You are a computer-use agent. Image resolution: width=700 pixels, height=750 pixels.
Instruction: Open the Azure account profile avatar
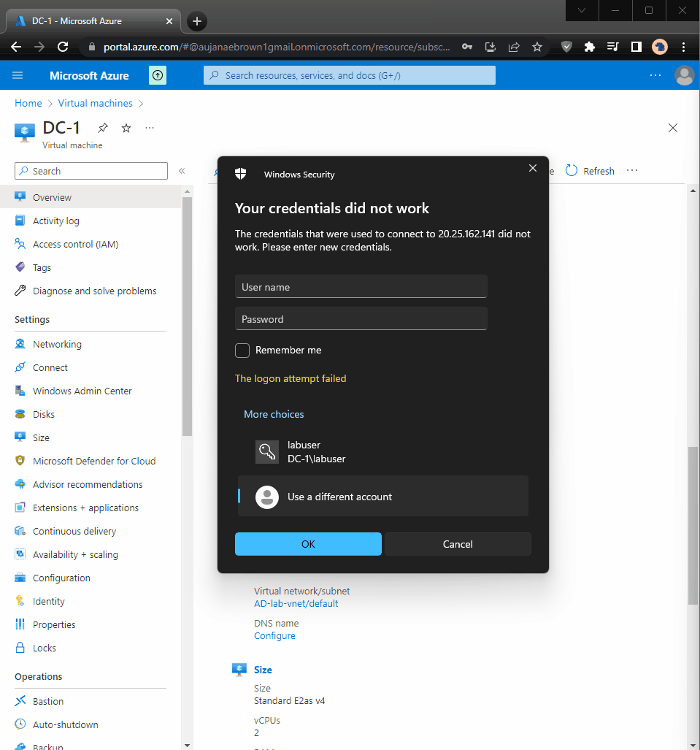point(684,75)
